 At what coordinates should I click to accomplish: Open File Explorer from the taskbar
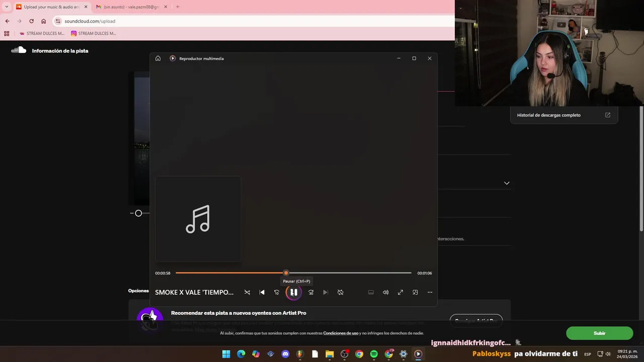330,354
